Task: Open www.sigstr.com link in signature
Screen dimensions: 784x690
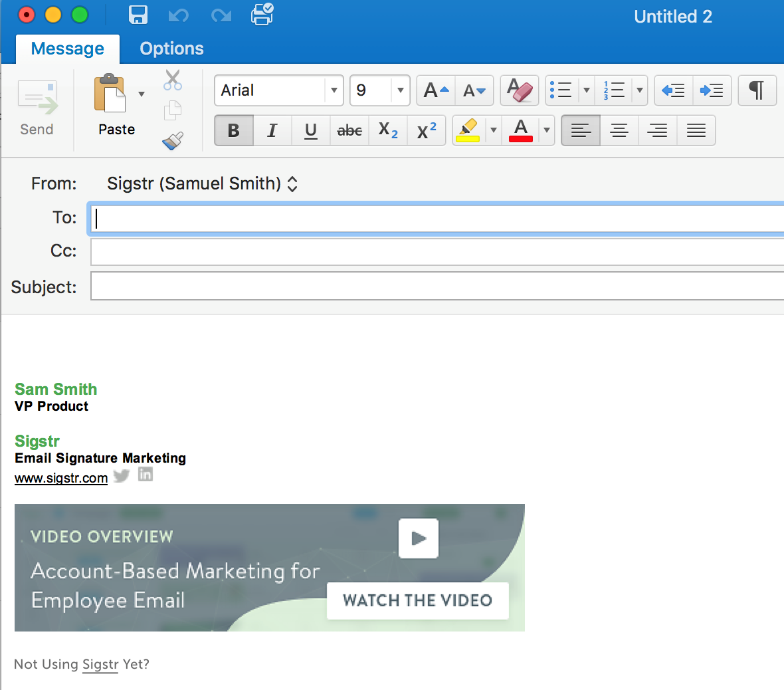Action: click(x=61, y=479)
